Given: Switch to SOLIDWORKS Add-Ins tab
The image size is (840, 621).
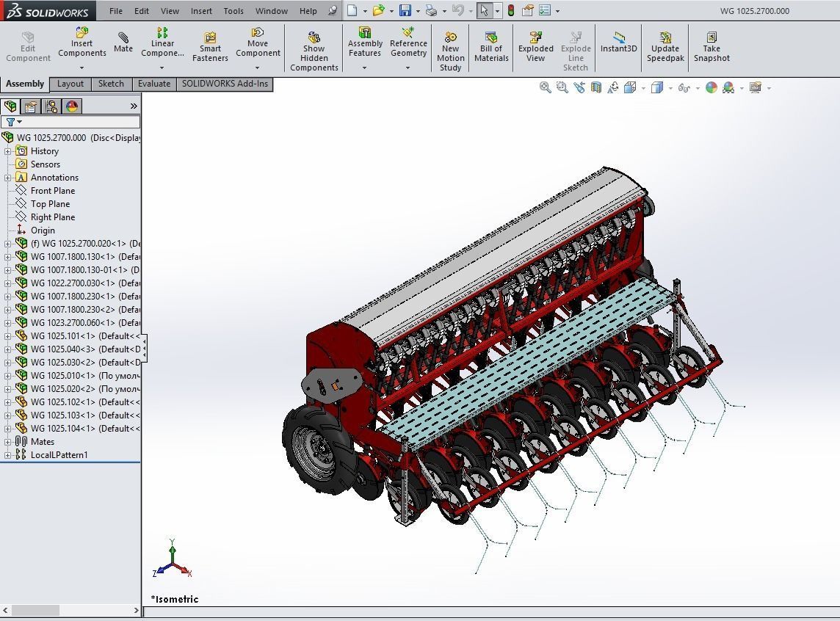Looking at the screenshot, I should pos(225,84).
